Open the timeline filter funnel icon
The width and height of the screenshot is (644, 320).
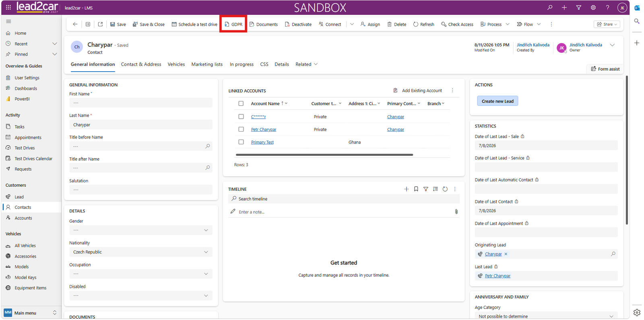(426, 189)
